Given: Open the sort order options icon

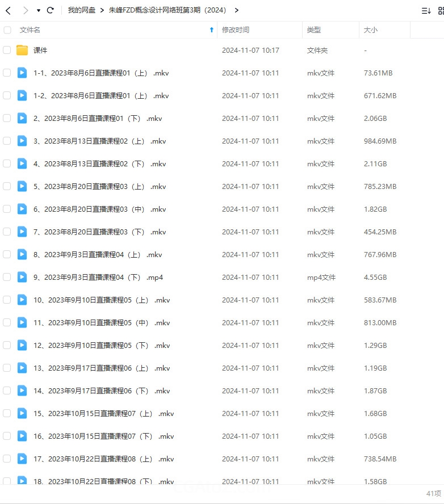Looking at the screenshot, I should coord(426,11).
